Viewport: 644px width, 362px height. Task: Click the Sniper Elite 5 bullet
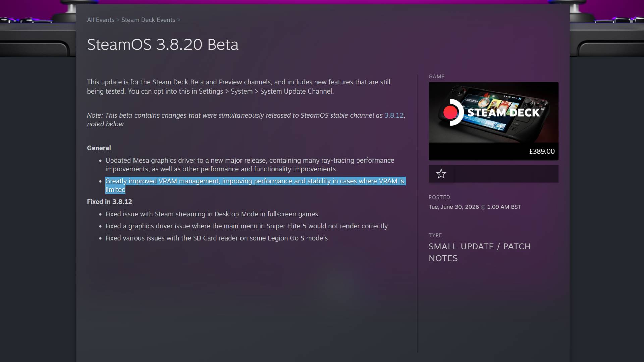247,226
